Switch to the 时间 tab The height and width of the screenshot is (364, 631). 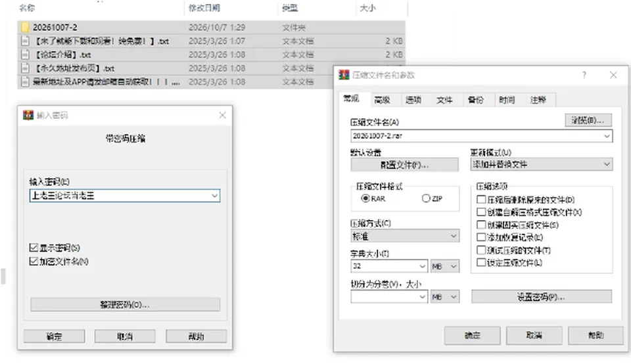pos(507,100)
